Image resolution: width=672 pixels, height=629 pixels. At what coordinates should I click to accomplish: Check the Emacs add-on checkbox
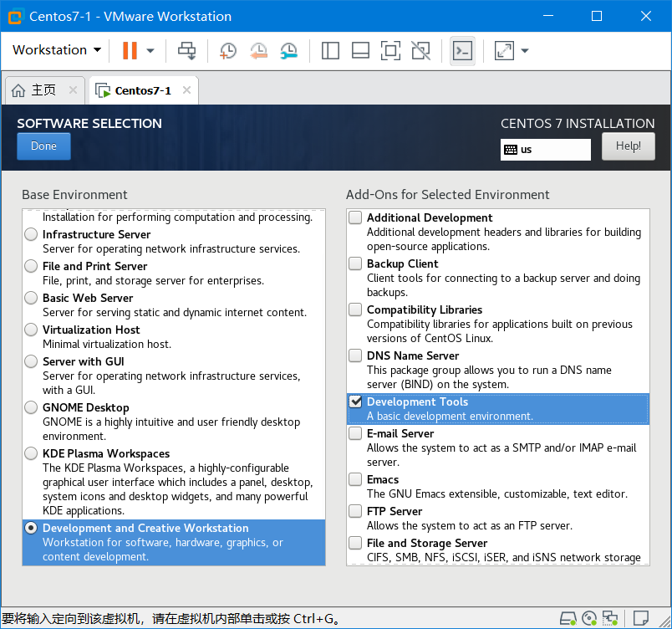pos(355,479)
